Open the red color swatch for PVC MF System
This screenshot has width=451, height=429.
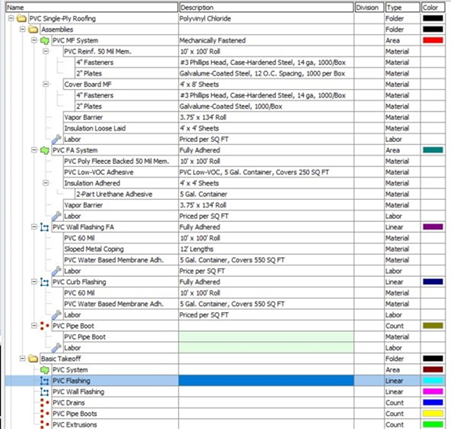433,40
